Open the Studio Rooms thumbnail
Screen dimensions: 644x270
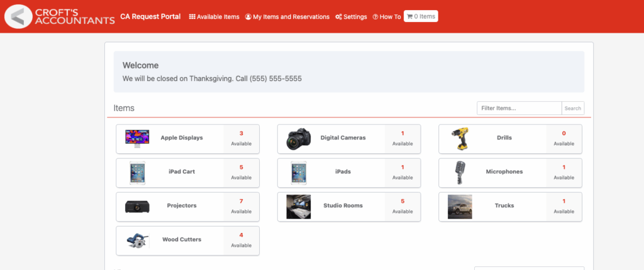click(x=298, y=207)
